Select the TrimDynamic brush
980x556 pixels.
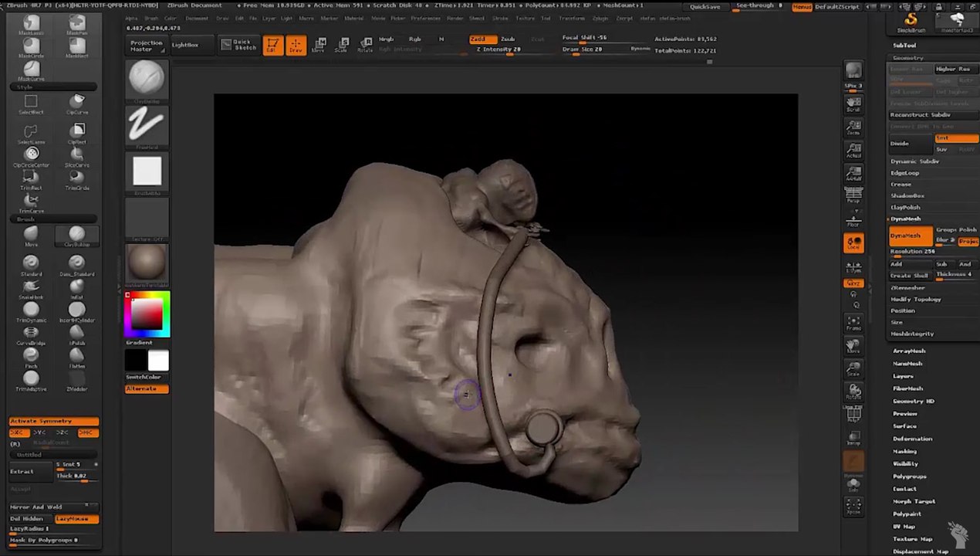[x=31, y=312]
